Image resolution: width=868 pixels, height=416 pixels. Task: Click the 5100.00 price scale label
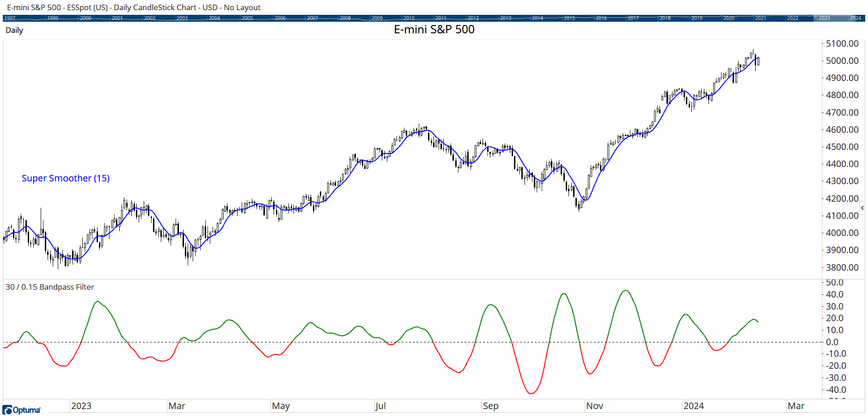point(842,43)
